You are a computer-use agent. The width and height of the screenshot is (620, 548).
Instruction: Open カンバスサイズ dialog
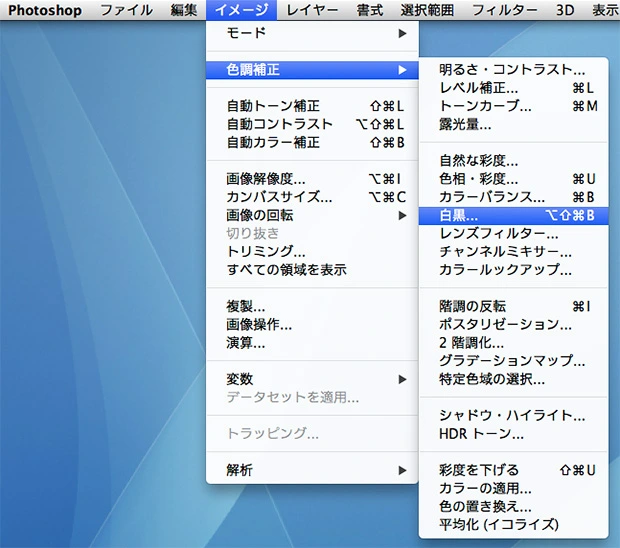[x=312, y=197]
